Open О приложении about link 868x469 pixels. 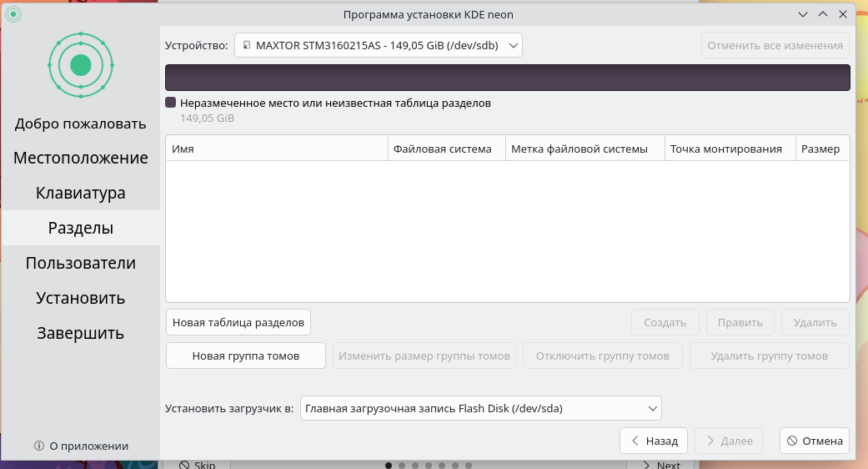[82, 446]
